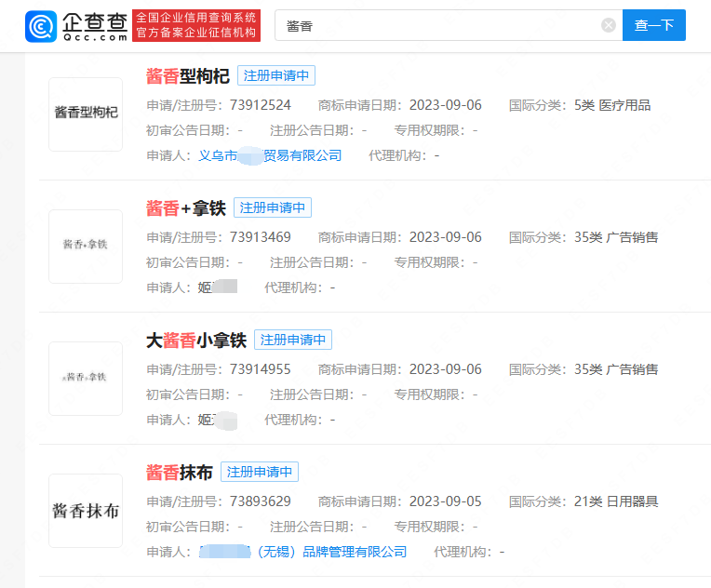Click the applicant name under 酱香+拿铁
Screen dimensions: 711x588
click(x=217, y=287)
